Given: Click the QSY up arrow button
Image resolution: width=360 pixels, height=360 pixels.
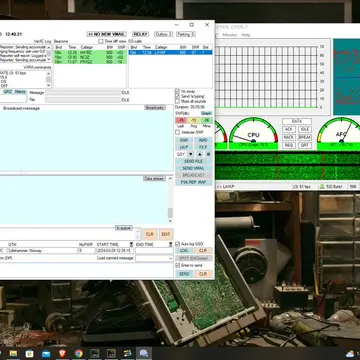Looking at the screenshot, I should click(x=199, y=154).
